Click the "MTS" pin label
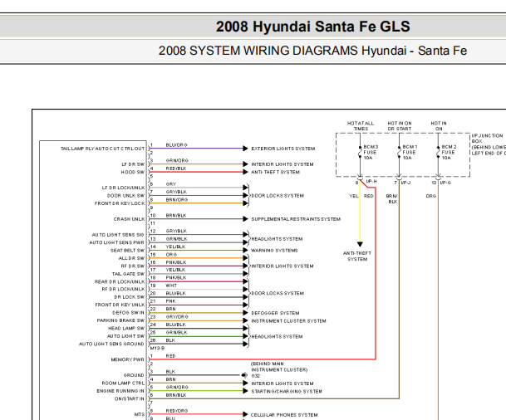Viewport: 506px width, 420px height. tap(140, 414)
